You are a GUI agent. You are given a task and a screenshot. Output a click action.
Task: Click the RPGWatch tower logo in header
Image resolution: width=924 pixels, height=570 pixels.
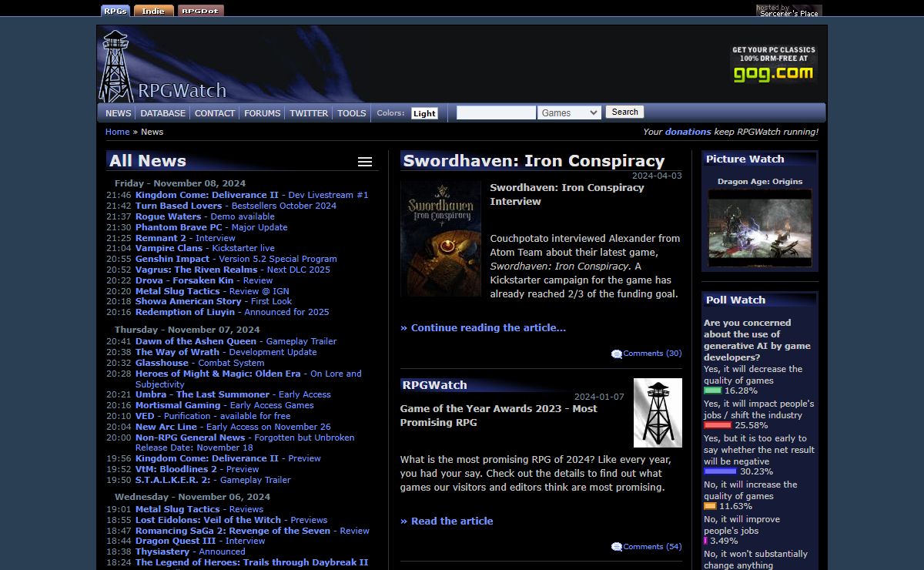click(x=115, y=65)
